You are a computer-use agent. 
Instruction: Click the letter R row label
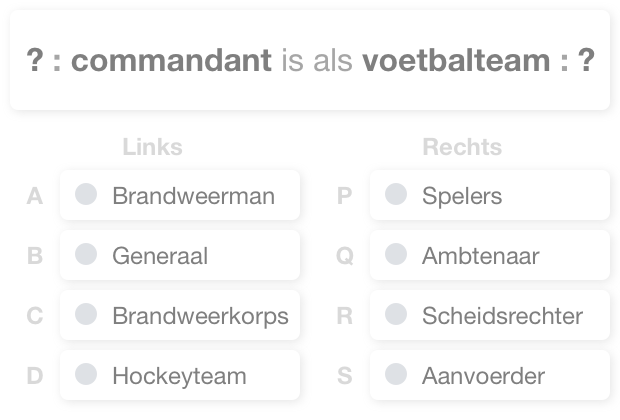[x=345, y=316]
